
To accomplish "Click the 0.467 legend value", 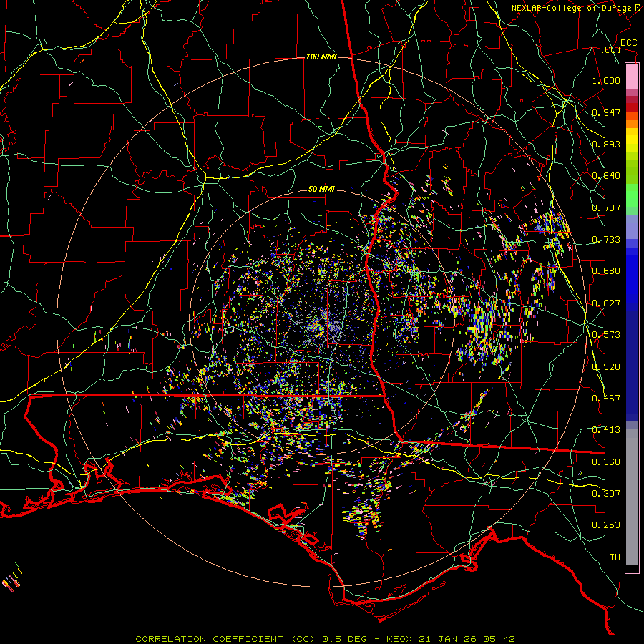I will (x=606, y=399).
